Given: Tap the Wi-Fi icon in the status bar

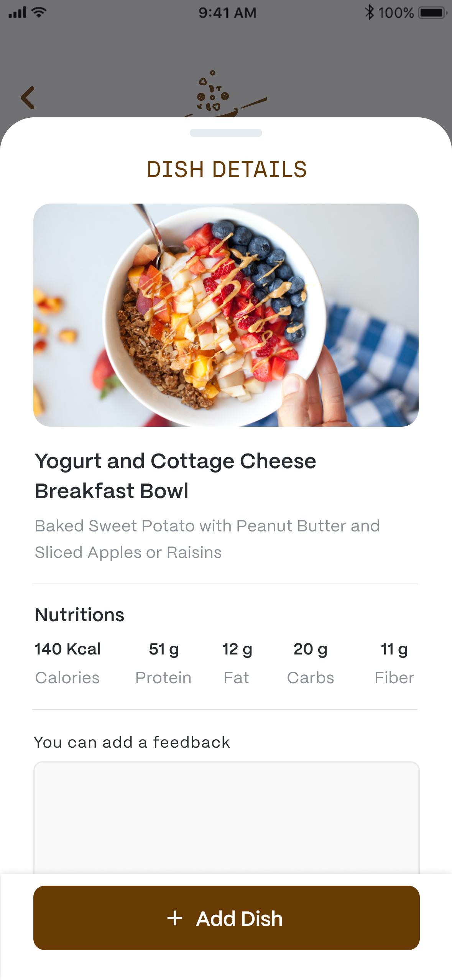Looking at the screenshot, I should [38, 12].
